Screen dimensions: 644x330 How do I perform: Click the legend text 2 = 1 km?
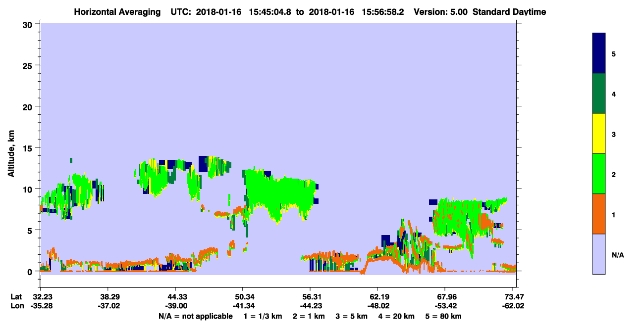309,316
